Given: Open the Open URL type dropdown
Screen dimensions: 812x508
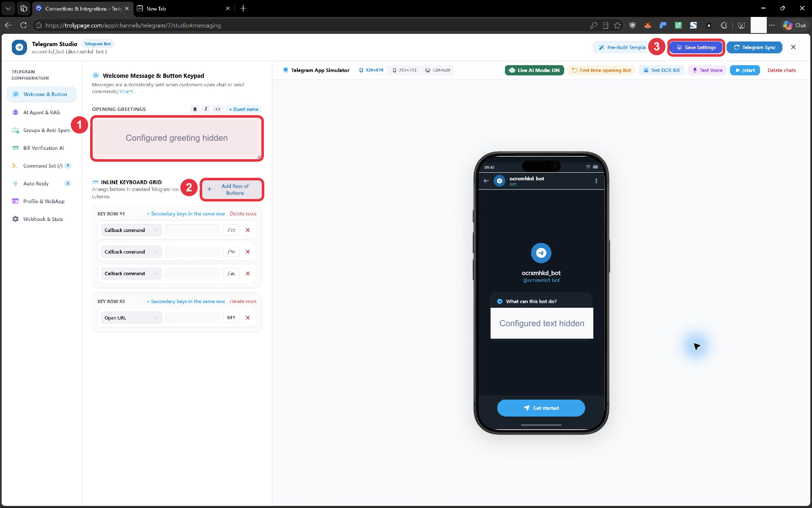Looking at the screenshot, I should (x=131, y=318).
